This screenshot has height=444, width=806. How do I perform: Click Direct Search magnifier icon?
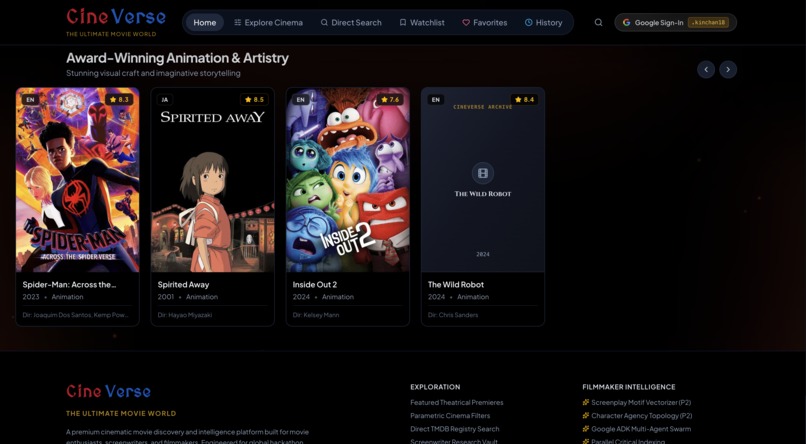(x=324, y=23)
